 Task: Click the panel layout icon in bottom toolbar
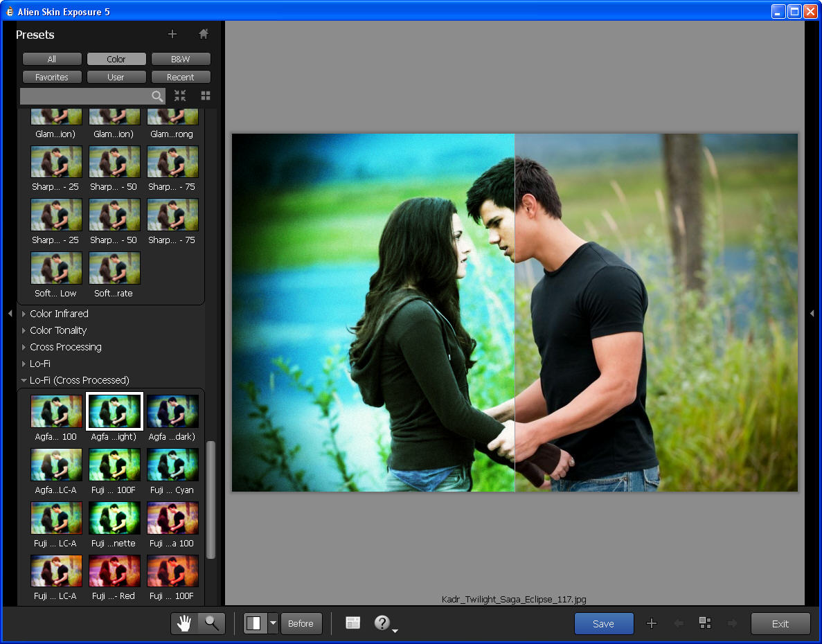tap(352, 623)
